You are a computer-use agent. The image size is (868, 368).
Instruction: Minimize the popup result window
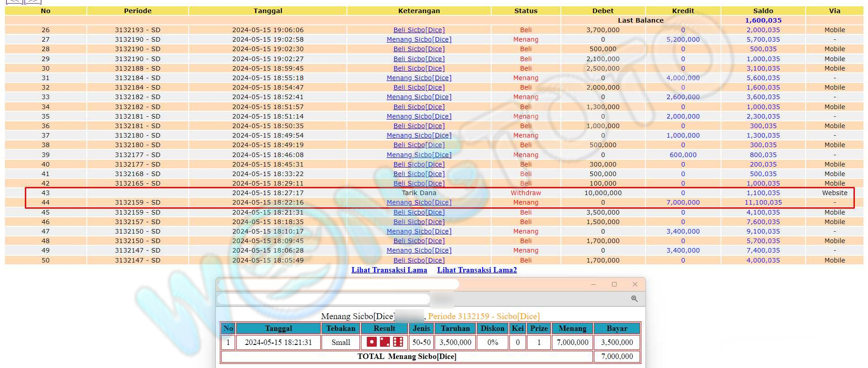point(593,284)
